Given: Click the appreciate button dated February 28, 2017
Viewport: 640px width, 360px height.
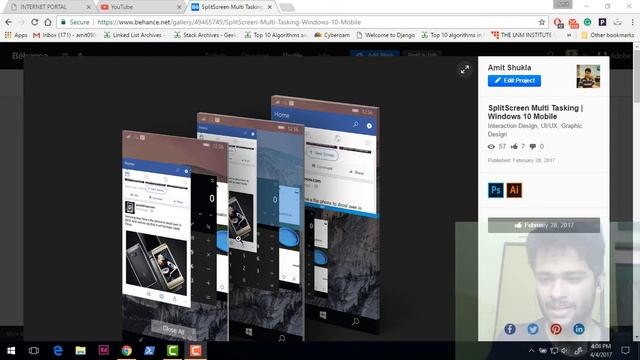Looking at the screenshot, I should [x=544, y=225].
